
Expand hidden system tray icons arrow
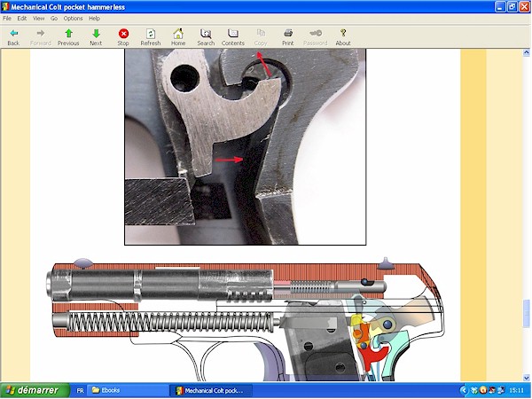click(464, 390)
